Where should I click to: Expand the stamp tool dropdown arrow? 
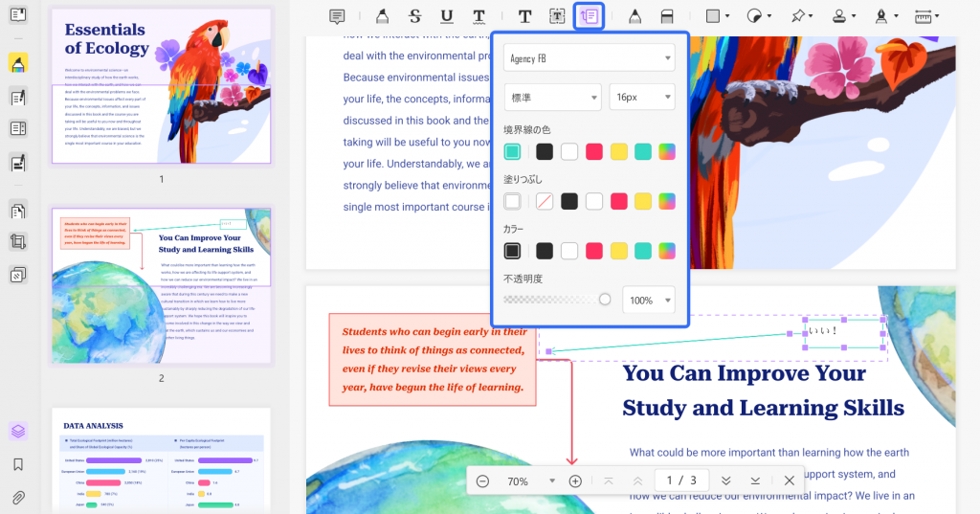tap(853, 16)
